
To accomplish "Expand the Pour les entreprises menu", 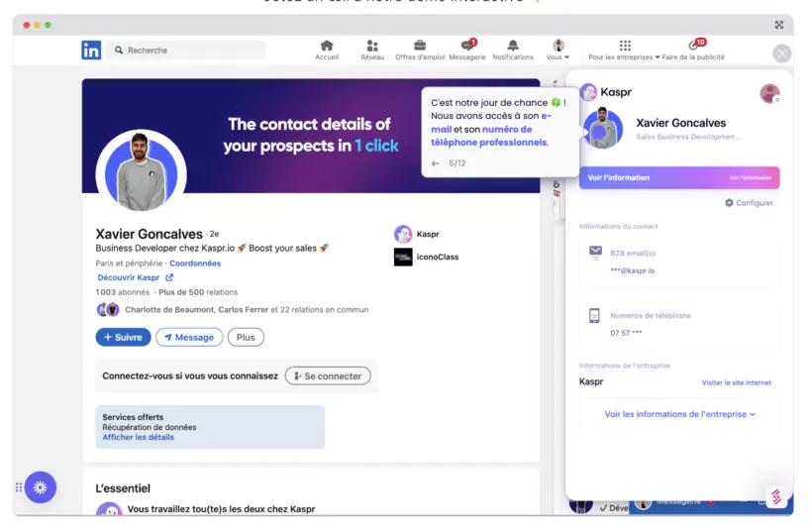I will (x=624, y=50).
